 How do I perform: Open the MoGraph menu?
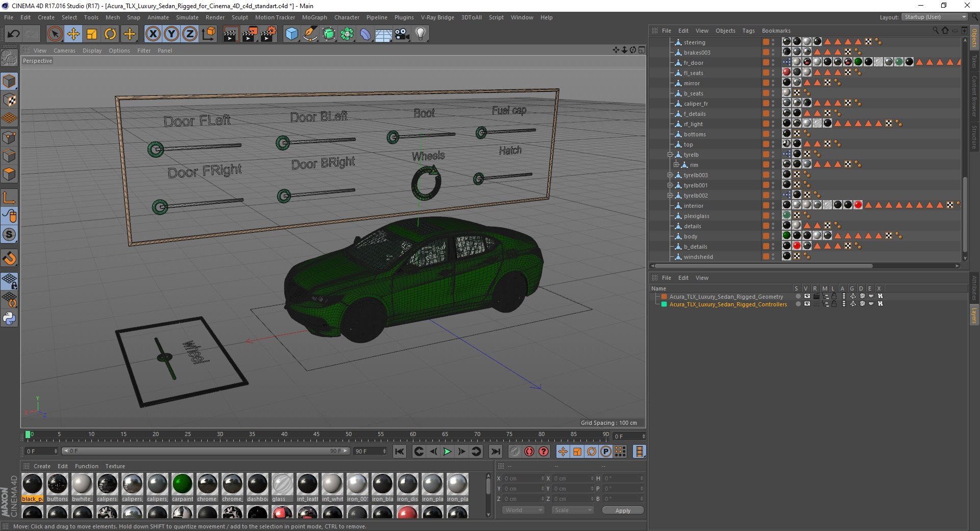(314, 17)
